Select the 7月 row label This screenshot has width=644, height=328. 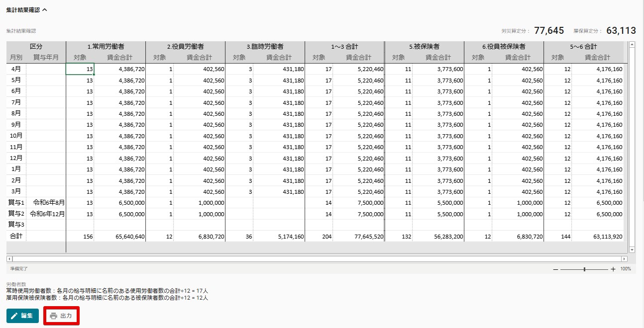click(x=16, y=102)
